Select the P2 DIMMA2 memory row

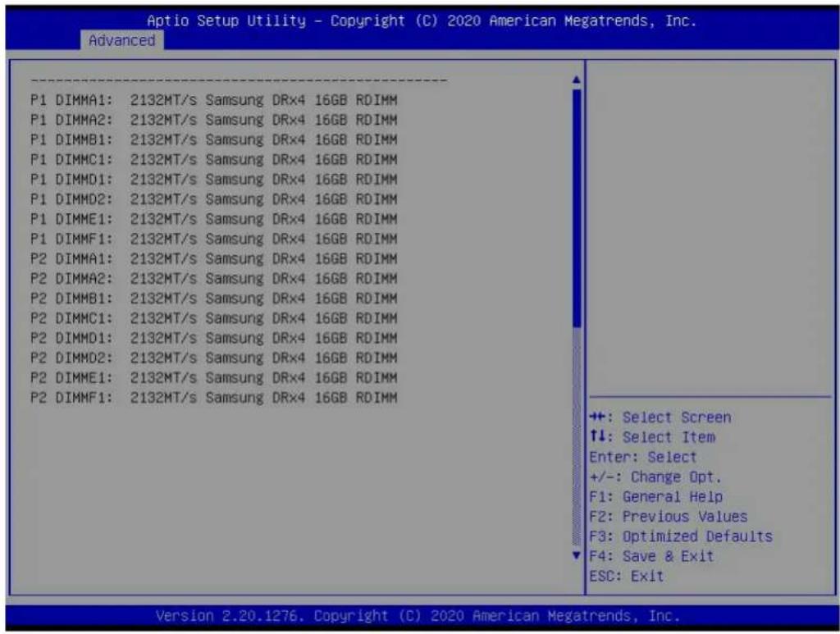(214, 278)
